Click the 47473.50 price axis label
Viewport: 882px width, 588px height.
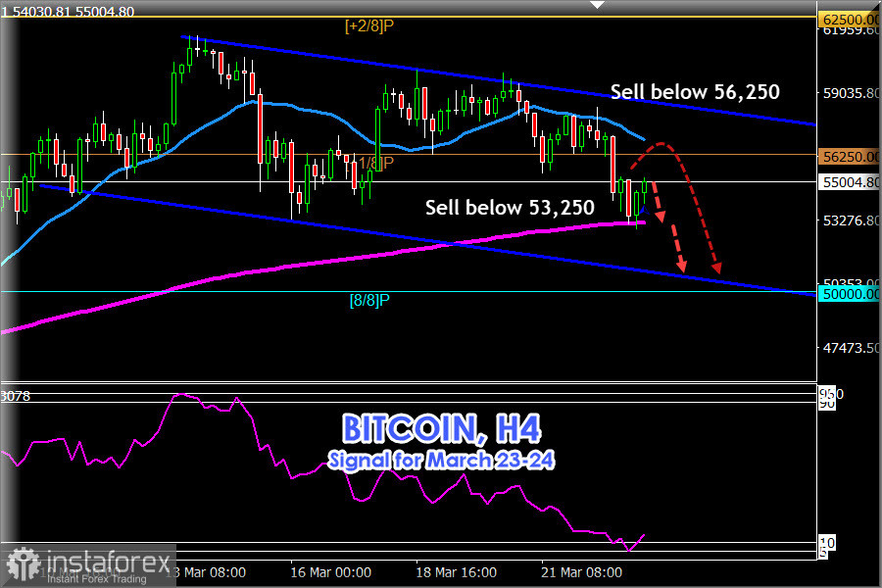pyautogui.click(x=849, y=348)
